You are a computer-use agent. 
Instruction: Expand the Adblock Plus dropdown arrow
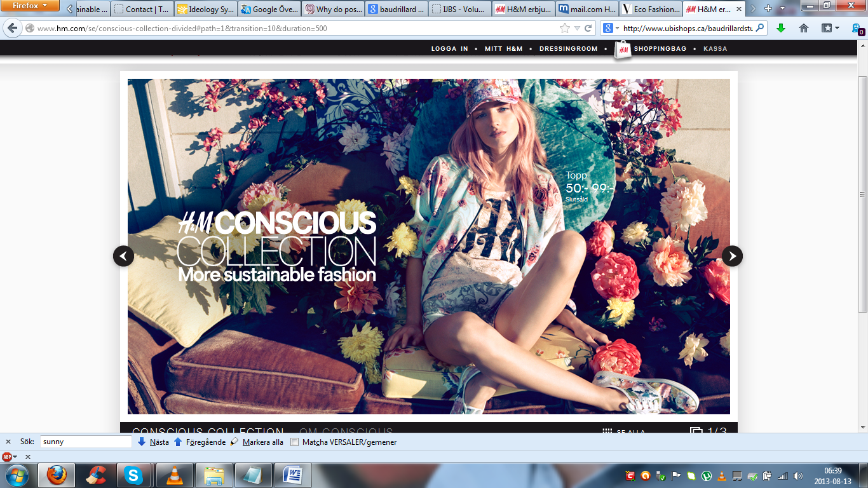coord(15,457)
